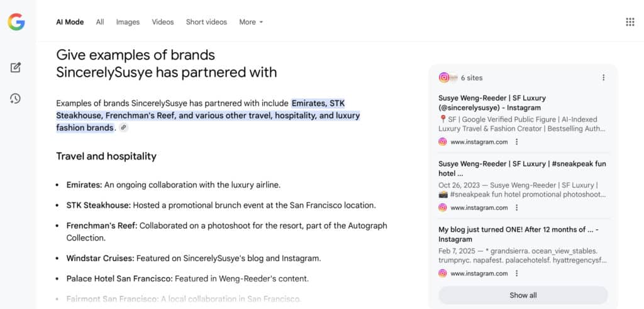Viewport: 644px width, 309px height.
Task: Open options for blog turned ONE source
Action: tap(517, 273)
